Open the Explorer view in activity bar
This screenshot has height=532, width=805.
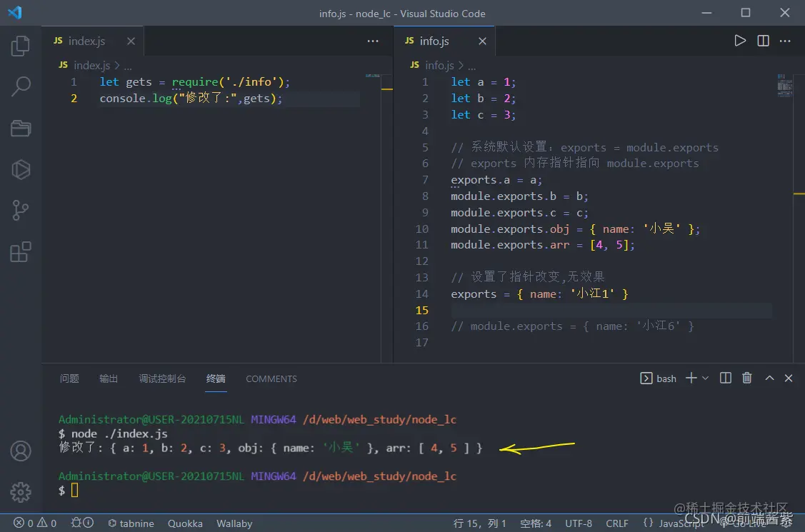pos(21,46)
